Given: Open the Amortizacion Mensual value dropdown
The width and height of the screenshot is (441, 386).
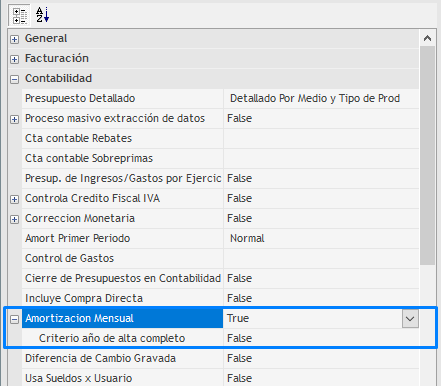Looking at the screenshot, I should click(x=410, y=319).
